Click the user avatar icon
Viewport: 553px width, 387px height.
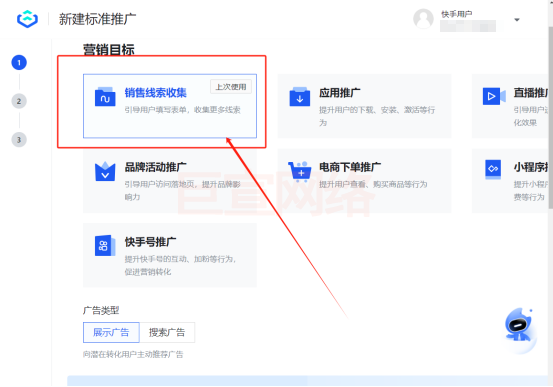423,19
